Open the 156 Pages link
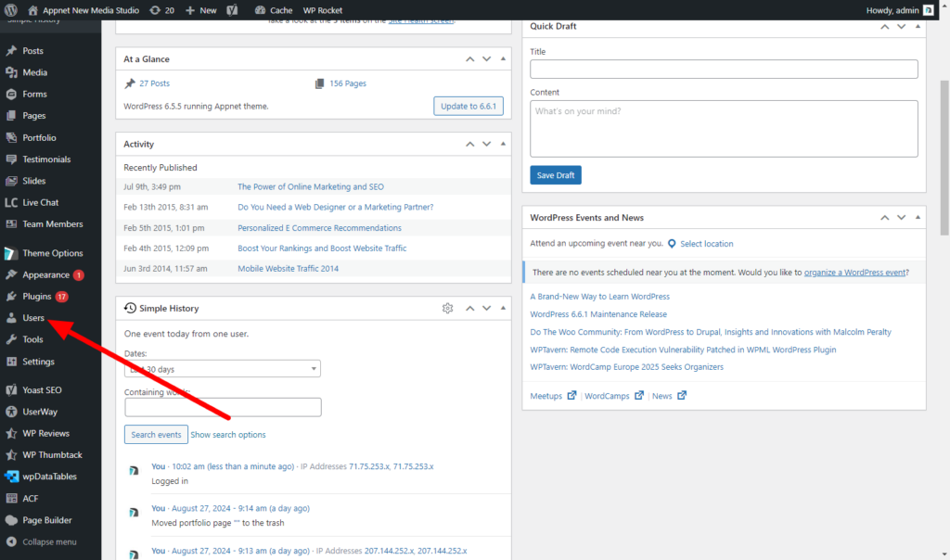The image size is (950, 560). pos(348,83)
